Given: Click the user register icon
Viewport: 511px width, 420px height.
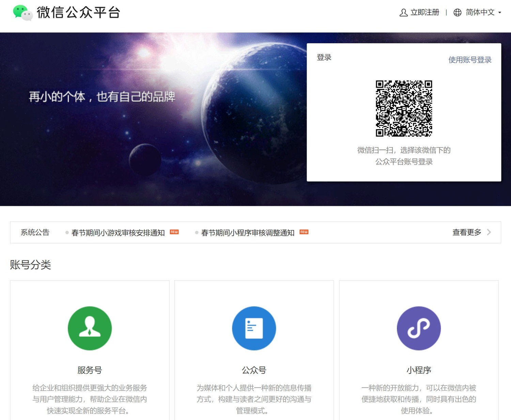Looking at the screenshot, I should point(403,13).
